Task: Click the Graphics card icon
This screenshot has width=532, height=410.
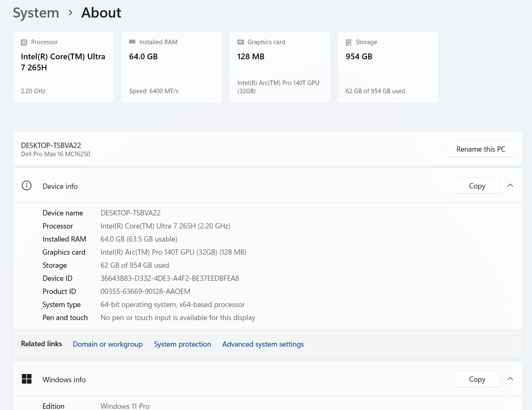Action: tap(240, 42)
